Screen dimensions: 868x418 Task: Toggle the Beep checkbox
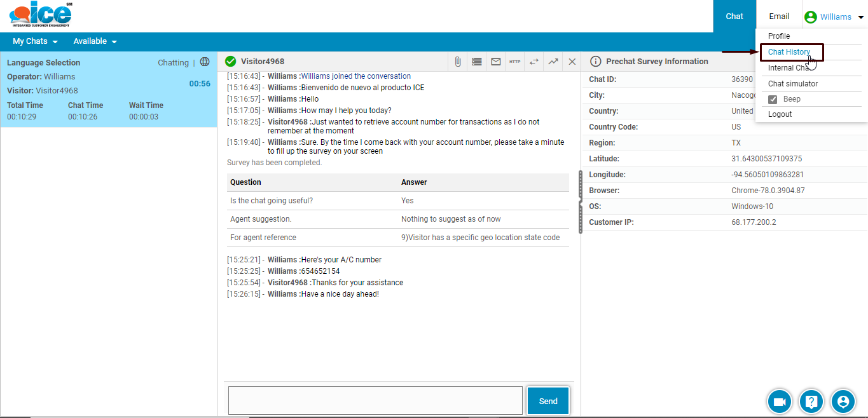click(773, 99)
